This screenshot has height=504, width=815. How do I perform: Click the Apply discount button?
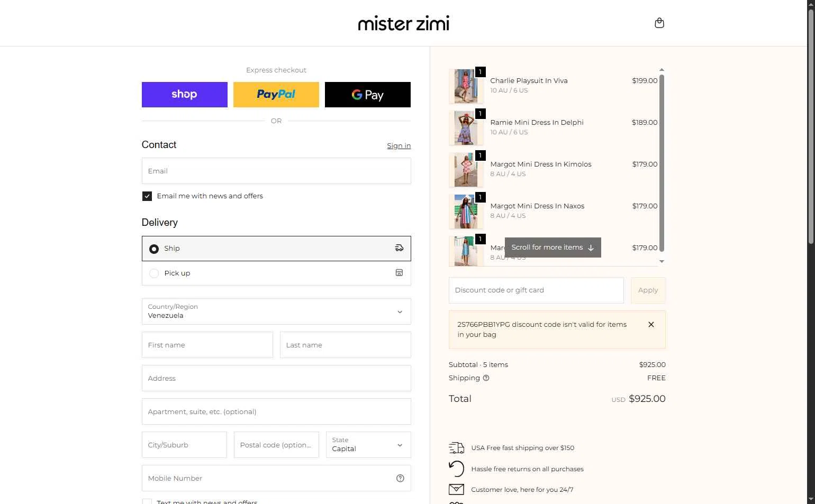(x=648, y=290)
